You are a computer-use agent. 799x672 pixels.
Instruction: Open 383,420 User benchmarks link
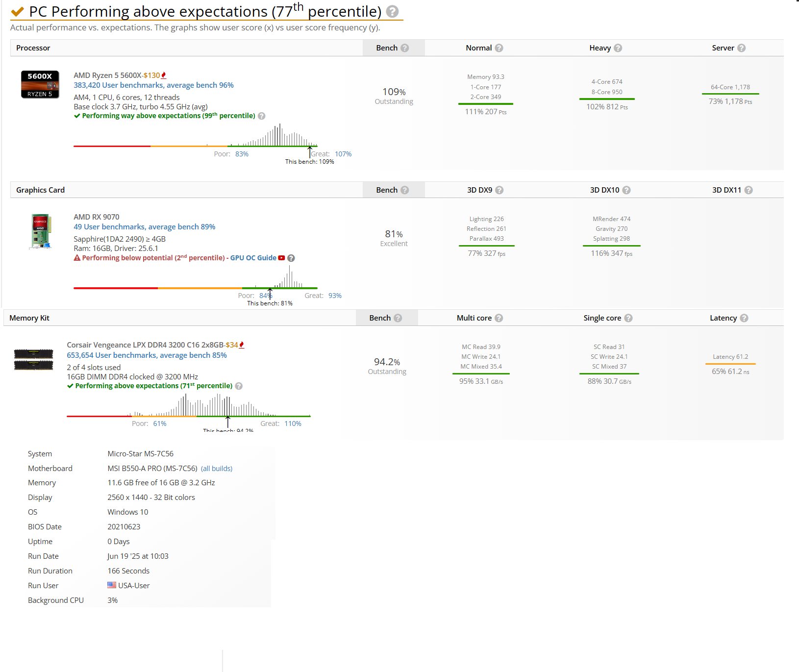(153, 85)
